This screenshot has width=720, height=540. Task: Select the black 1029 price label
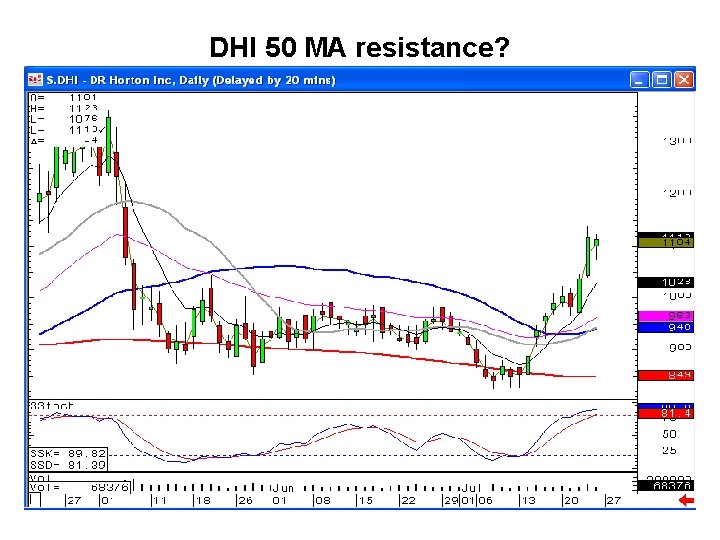666,282
